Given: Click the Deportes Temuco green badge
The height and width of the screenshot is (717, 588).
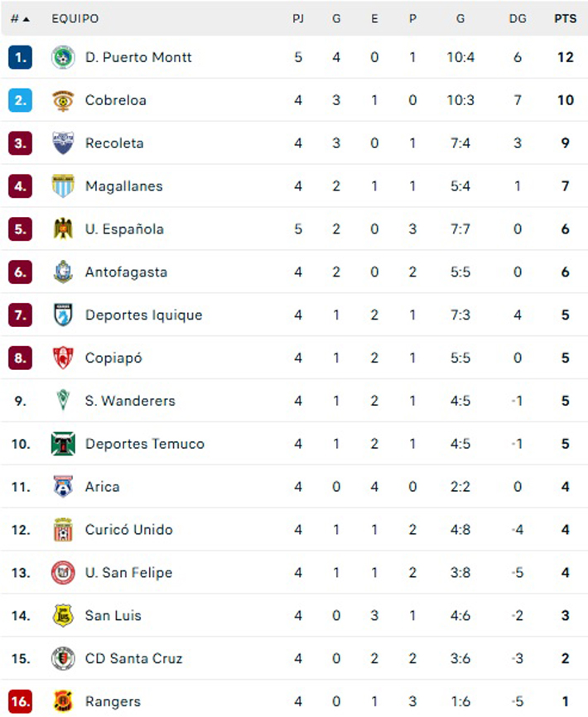Looking at the screenshot, I should click(63, 444).
